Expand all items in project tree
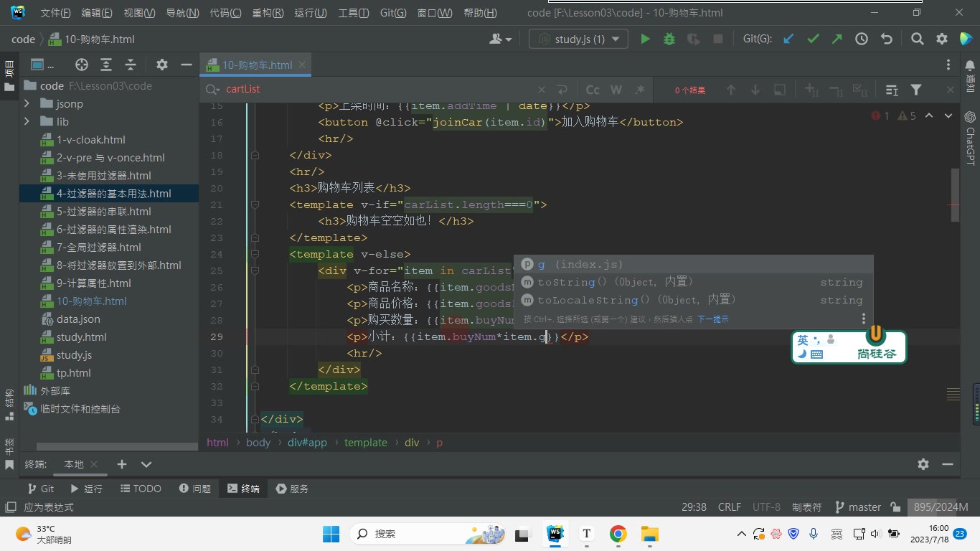The height and width of the screenshot is (551, 980). (106, 65)
